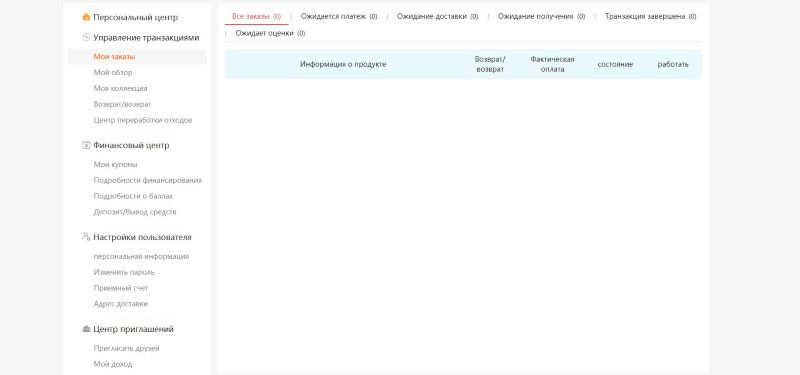
Task: Click Фактическая оплата column header
Action: tap(552, 64)
